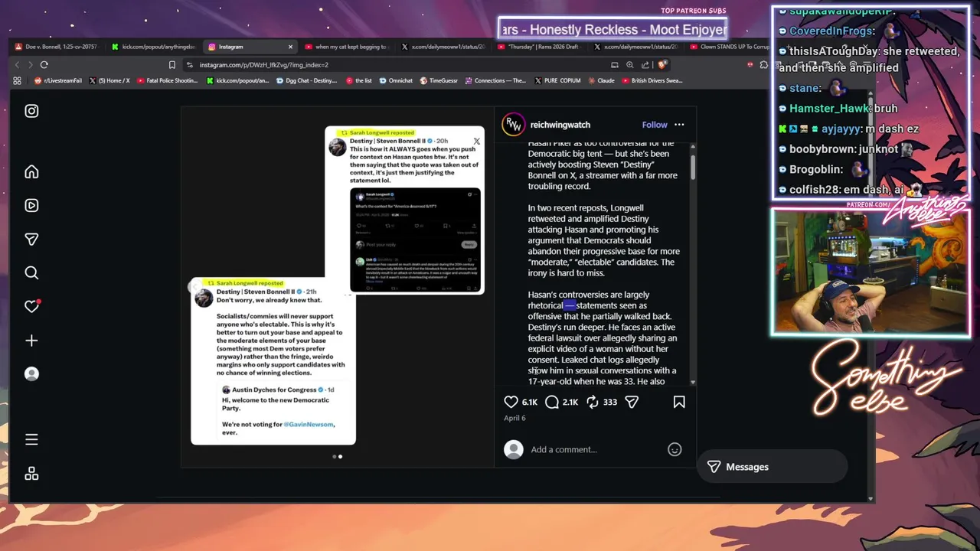Open tweet image with Austin Dyches quote
Image resolution: width=980 pixels, height=551 pixels.
pos(273,361)
